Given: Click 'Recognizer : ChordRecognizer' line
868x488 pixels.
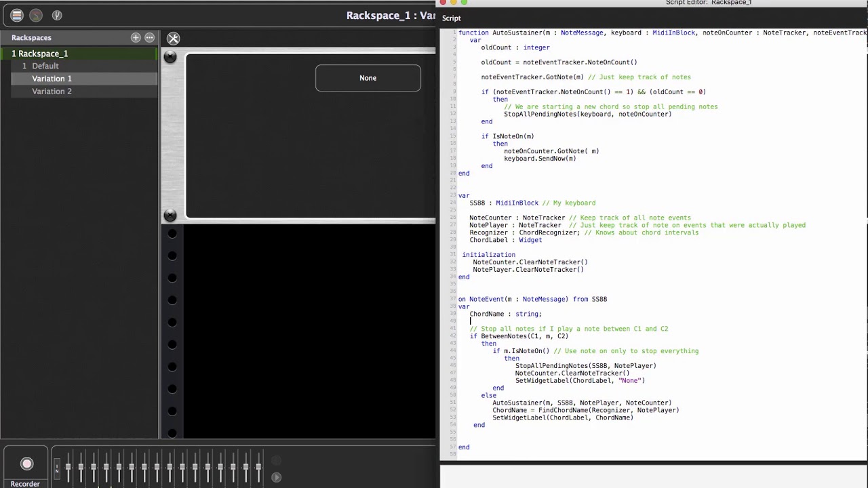Looking at the screenshot, I should (583, 232).
